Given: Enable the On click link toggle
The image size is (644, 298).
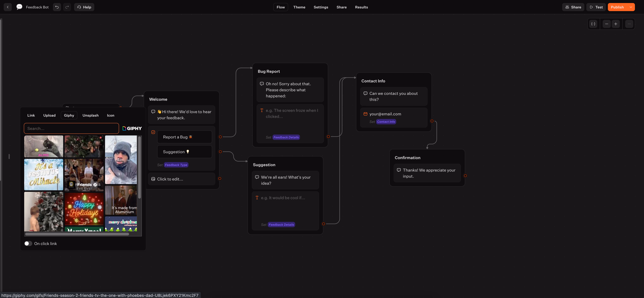Looking at the screenshot, I should 28,243.
